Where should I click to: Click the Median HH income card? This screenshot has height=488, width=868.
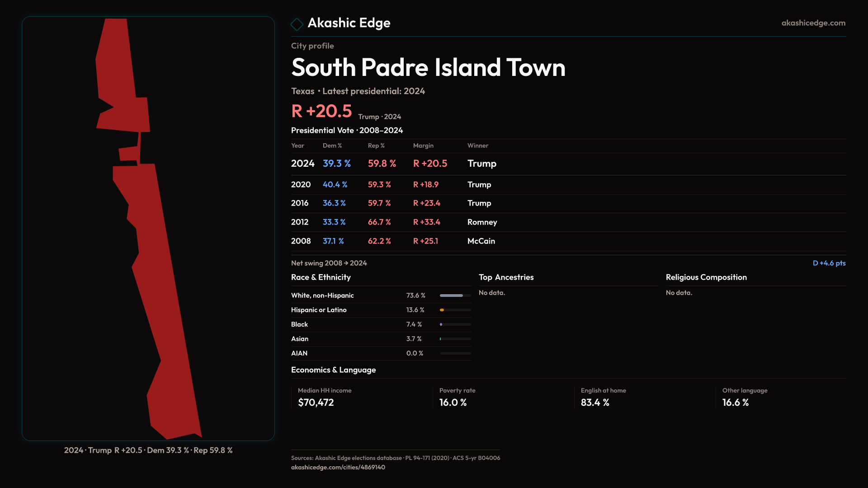tap(325, 397)
